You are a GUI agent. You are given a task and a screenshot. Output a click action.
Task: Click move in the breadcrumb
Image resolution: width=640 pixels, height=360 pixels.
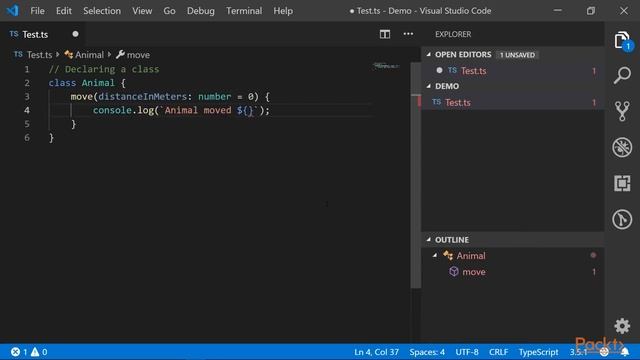(x=138, y=55)
